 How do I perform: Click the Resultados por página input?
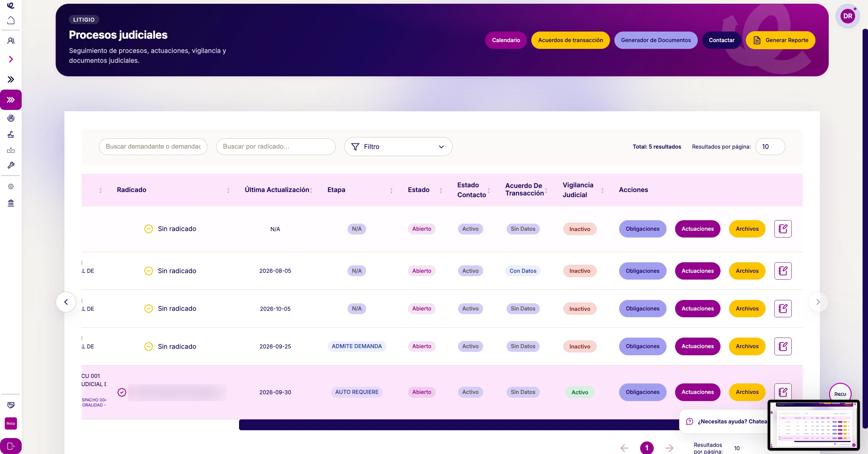[770, 147]
